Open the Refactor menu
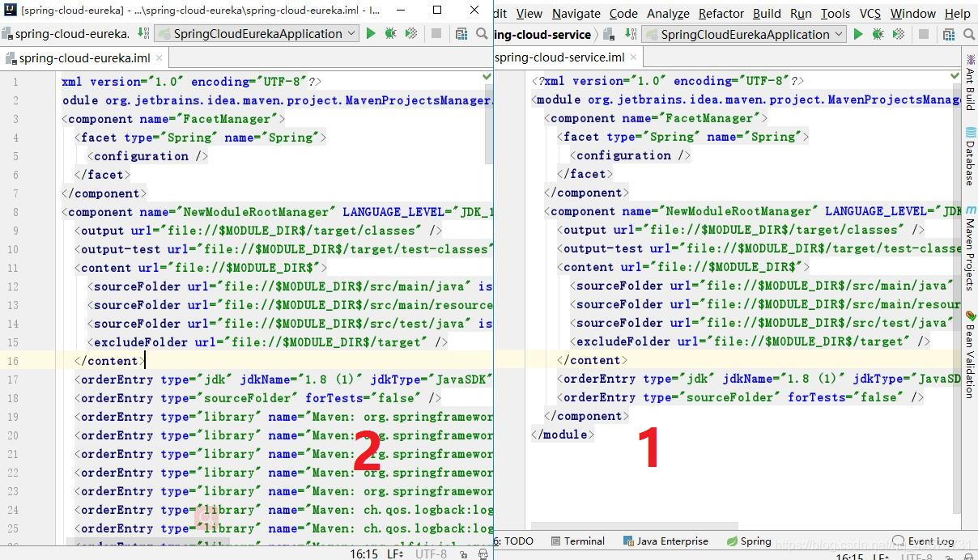The image size is (978, 560). [x=721, y=13]
